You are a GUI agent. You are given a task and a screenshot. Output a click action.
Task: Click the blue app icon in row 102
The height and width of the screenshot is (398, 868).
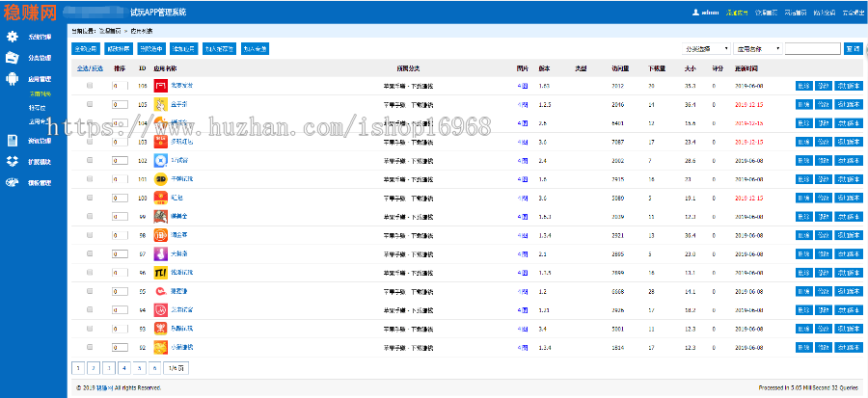160,160
